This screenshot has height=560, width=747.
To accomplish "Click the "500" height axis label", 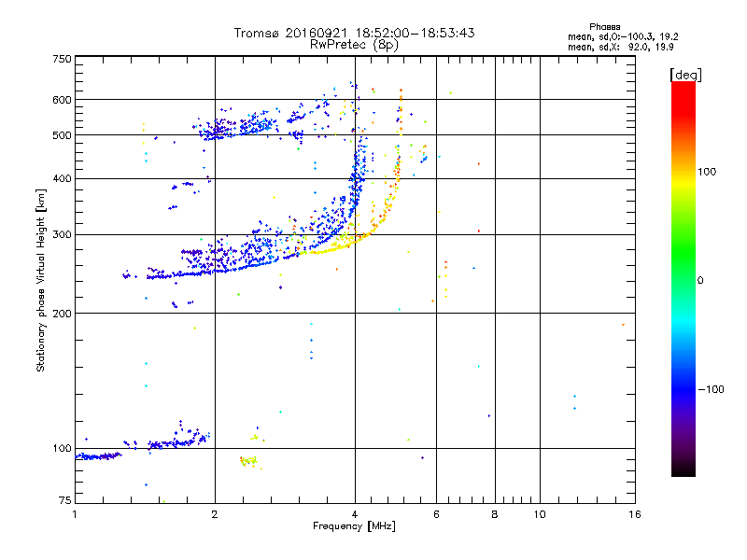I will tap(62, 135).
